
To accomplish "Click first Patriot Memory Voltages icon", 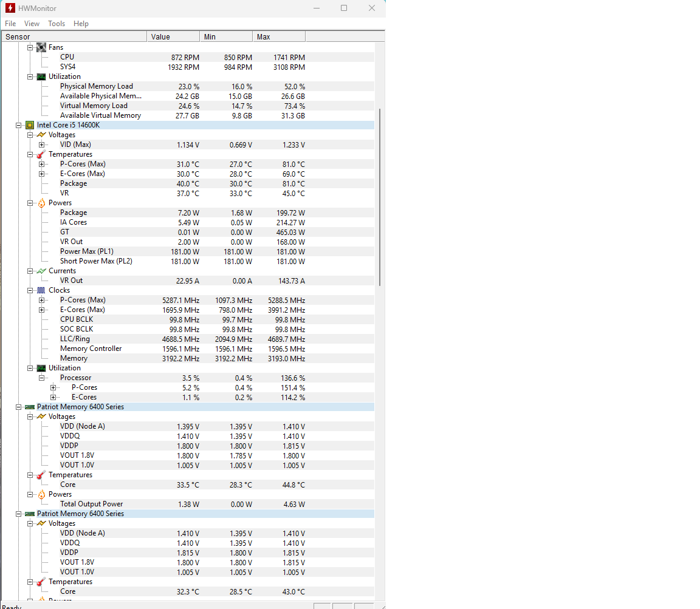I will [41, 417].
